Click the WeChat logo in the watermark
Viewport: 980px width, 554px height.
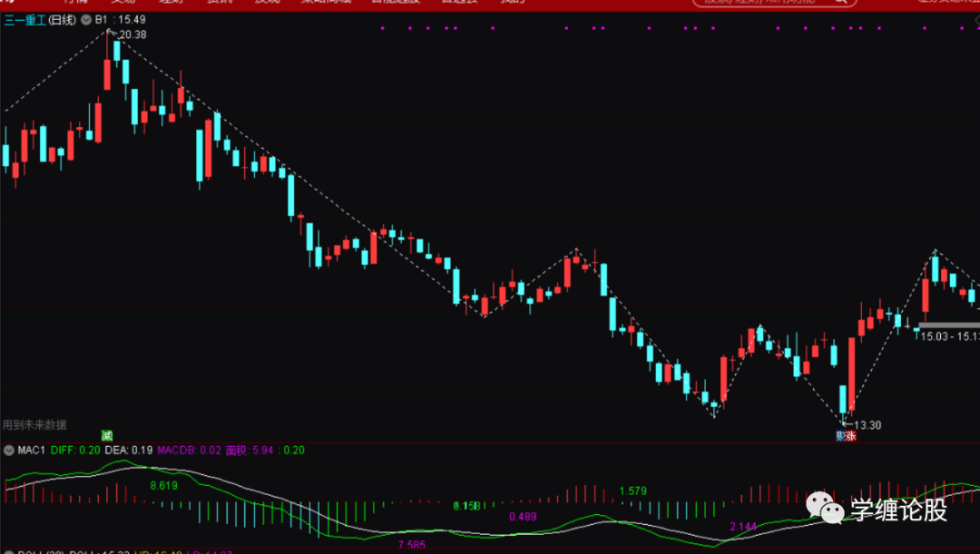tap(824, 507)
